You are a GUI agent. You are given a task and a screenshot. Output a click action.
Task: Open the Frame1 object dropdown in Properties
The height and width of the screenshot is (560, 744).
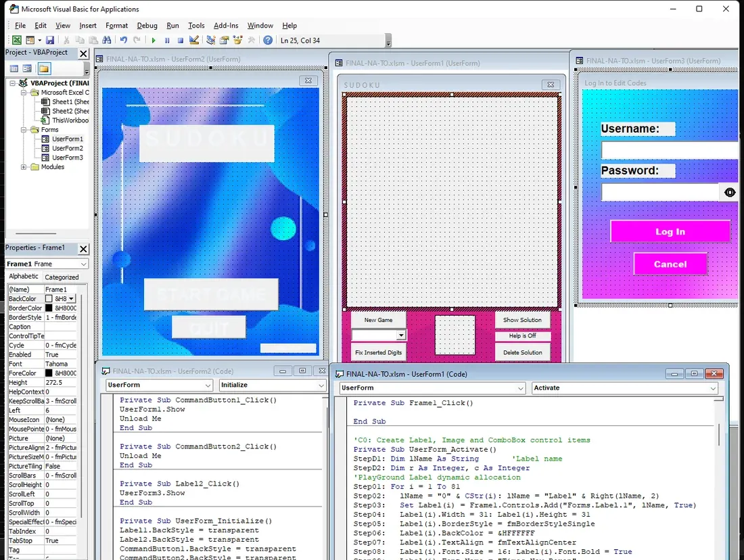tap(83, 264)
